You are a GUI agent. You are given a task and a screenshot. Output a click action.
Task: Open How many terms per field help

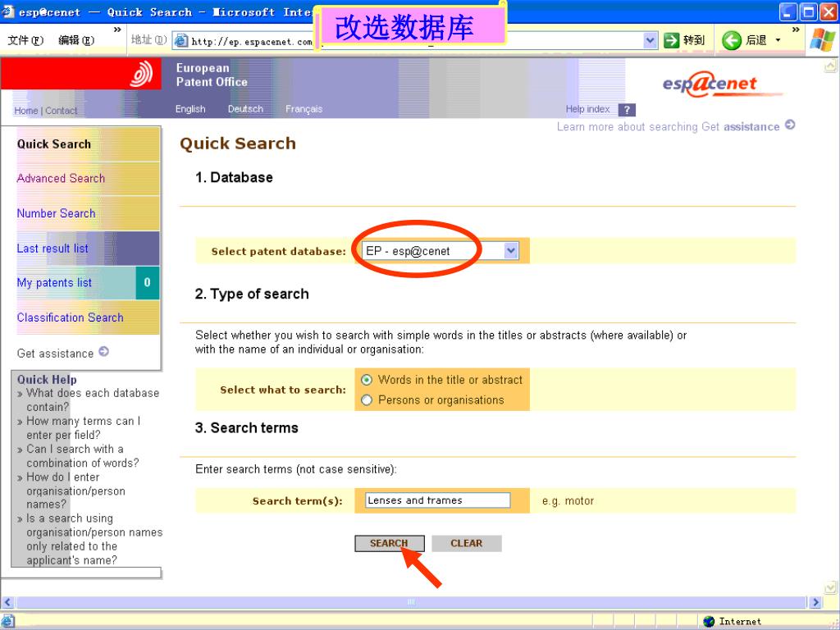point(84,428)
